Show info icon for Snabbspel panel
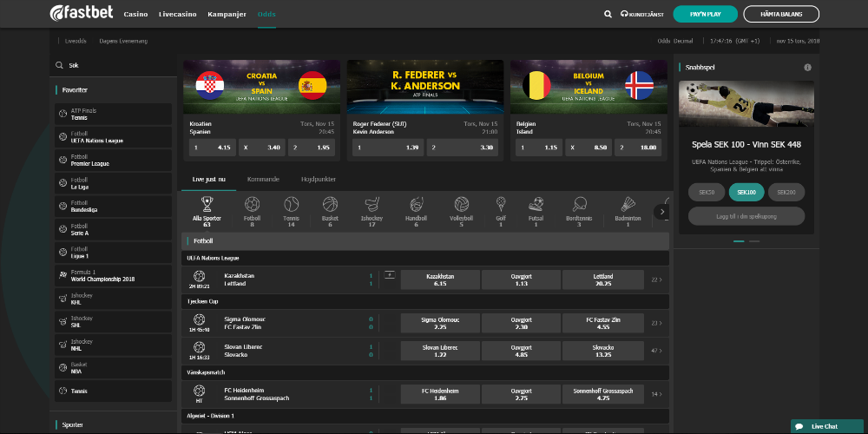Viewport: 868px width, 434px height. pos(807,68)
